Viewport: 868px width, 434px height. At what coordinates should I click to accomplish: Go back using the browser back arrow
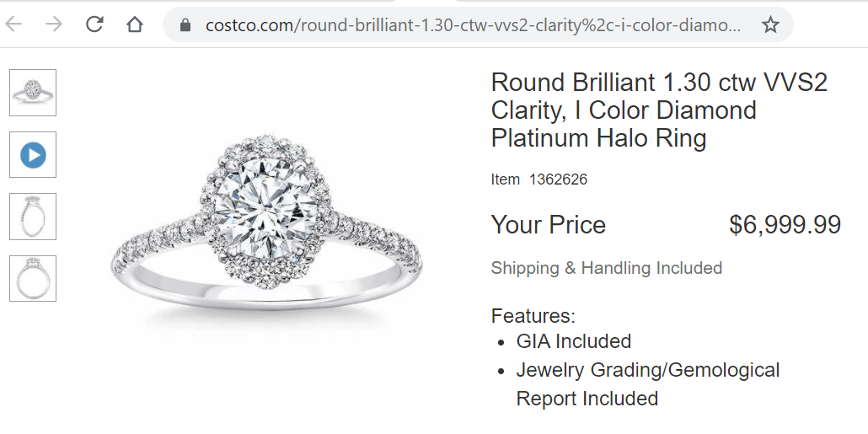13,24
